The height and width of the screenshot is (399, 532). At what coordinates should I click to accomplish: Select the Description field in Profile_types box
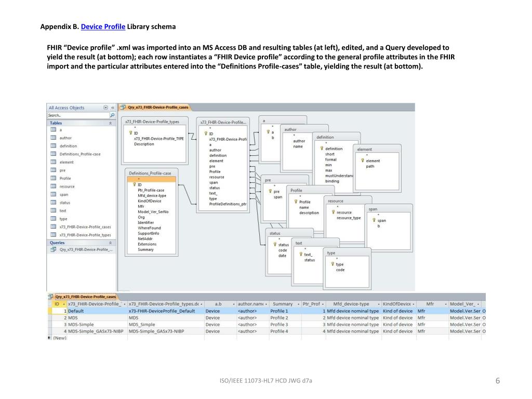[144, 144]
